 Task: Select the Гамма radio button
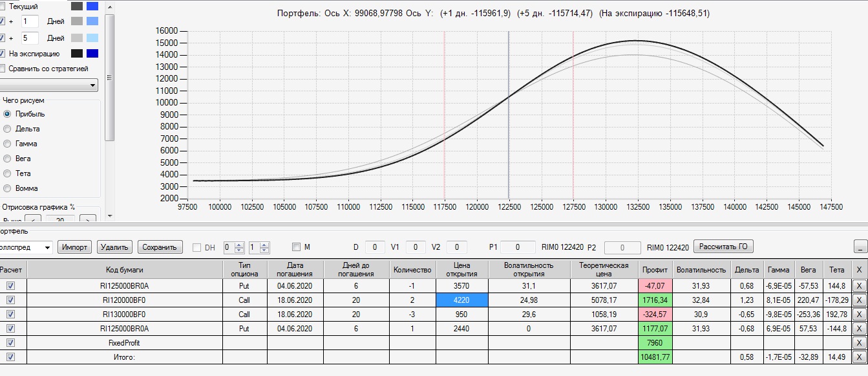[8, 144]
